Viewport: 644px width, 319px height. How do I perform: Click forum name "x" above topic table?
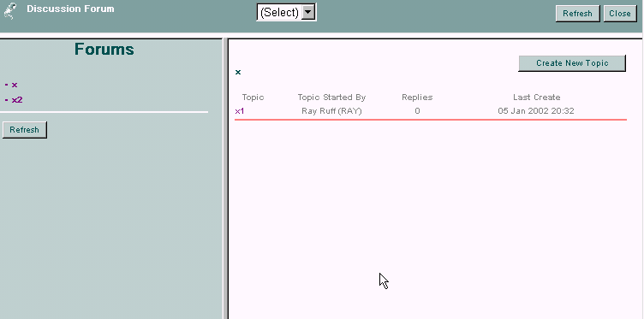[238, 73]
